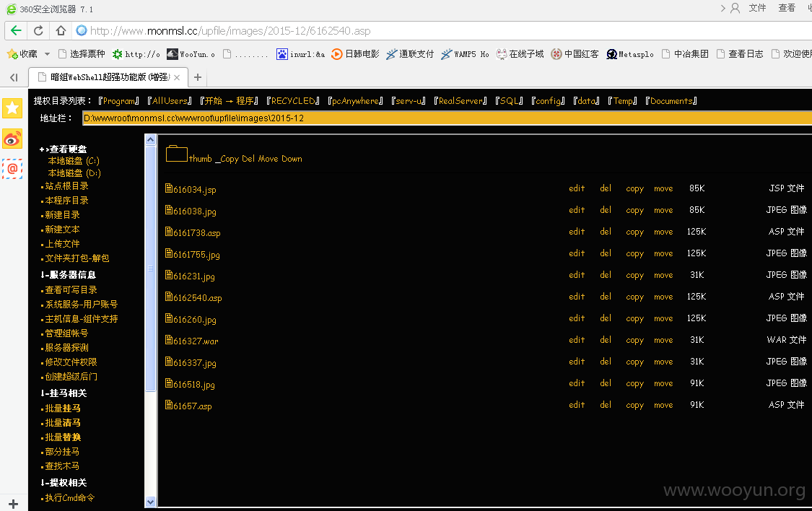This screenshot has width=812, height=511.
Task: Open the Metasploit bookmark
Action: pyautogui.click(x=630, y=54)
